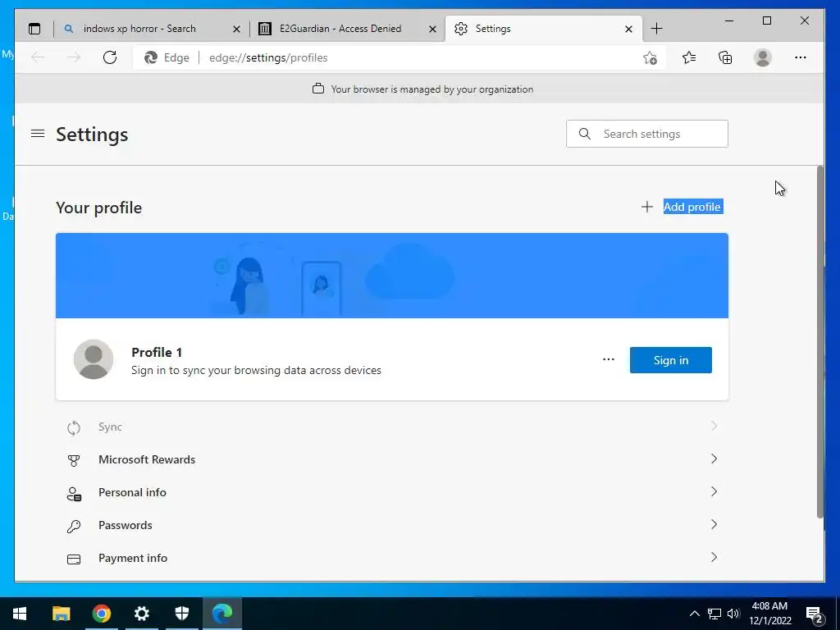The height and width of the screenshot is (630, 840).
Task: Click the Personal info person icon
Action: [74, 493]
